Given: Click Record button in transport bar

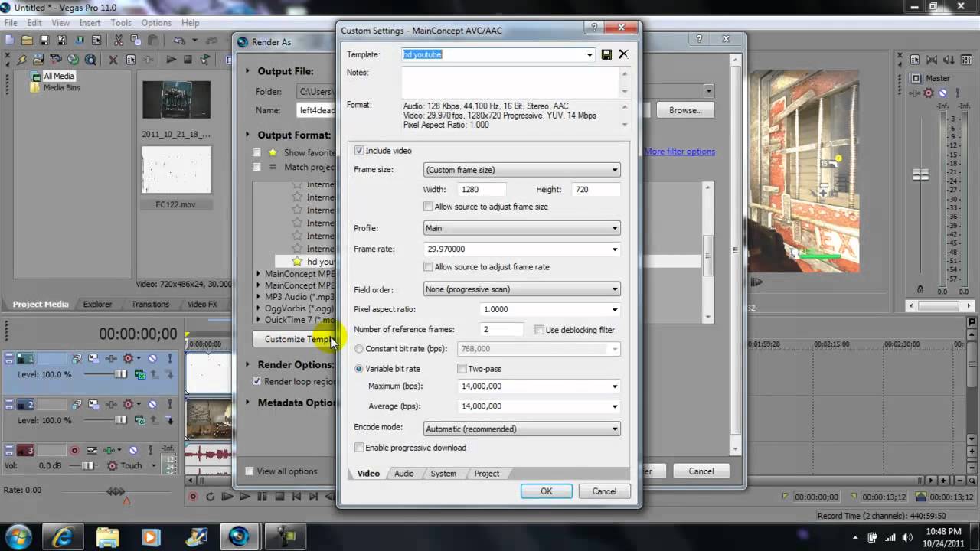Looking at the screenshot, I should click(x=194, y=497).
